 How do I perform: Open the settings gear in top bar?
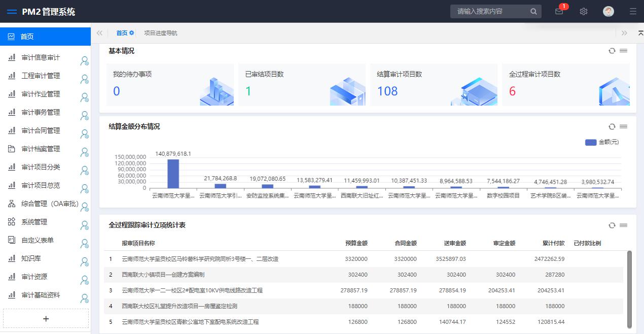pyautogui.click(x=584, y=12)
